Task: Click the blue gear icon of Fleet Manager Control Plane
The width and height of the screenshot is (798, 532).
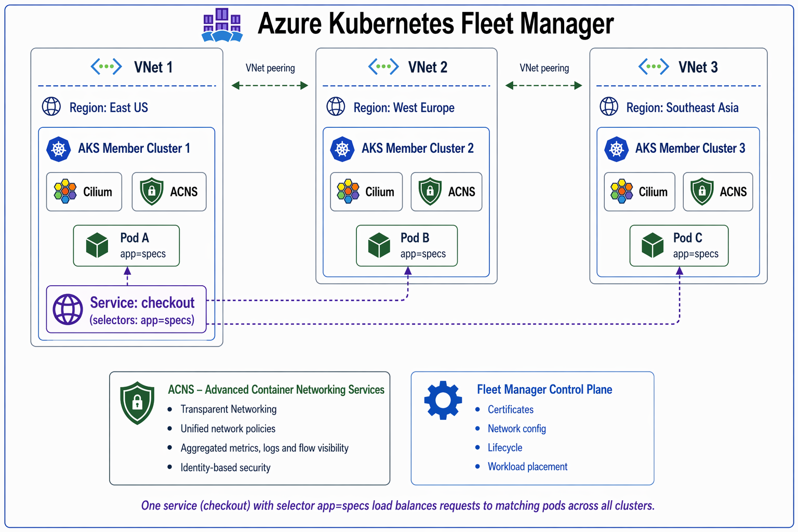Action: pyautogui.click(x=443, y=400)
